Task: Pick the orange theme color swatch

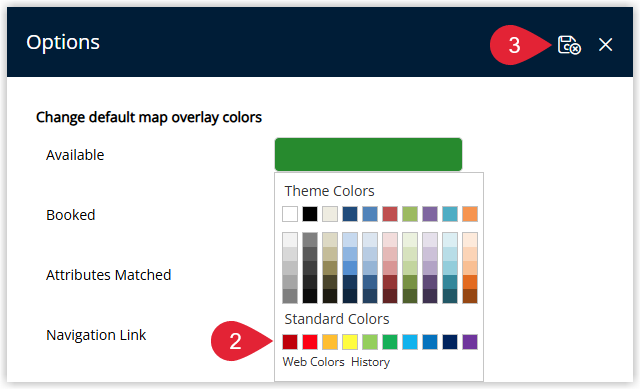Action: point(470,214)
